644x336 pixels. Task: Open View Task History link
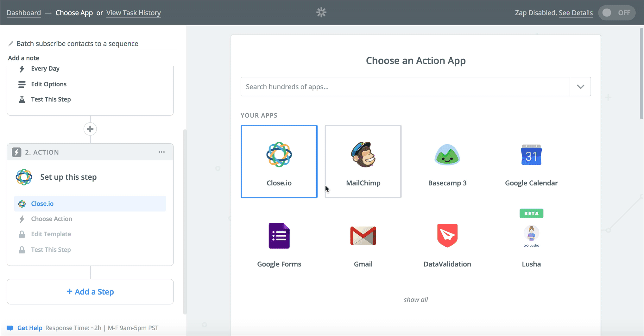point(134,13)
